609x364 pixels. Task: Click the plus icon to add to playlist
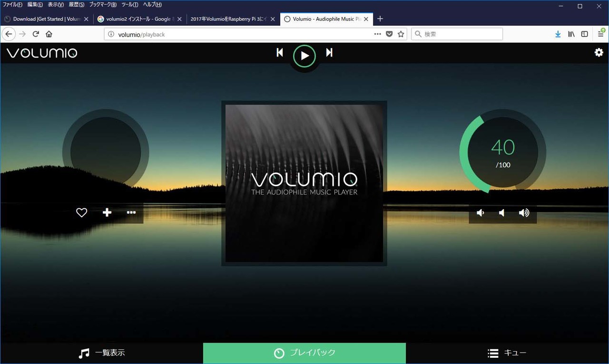tap(107, 212)
